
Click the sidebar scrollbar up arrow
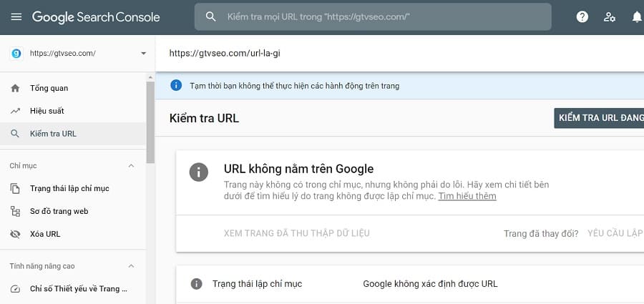click(x=150, y=78)
